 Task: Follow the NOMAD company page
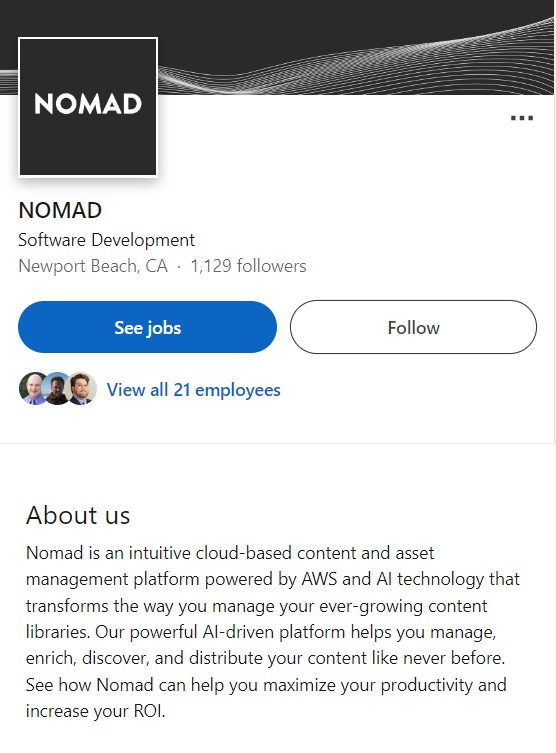coord(413,327)
